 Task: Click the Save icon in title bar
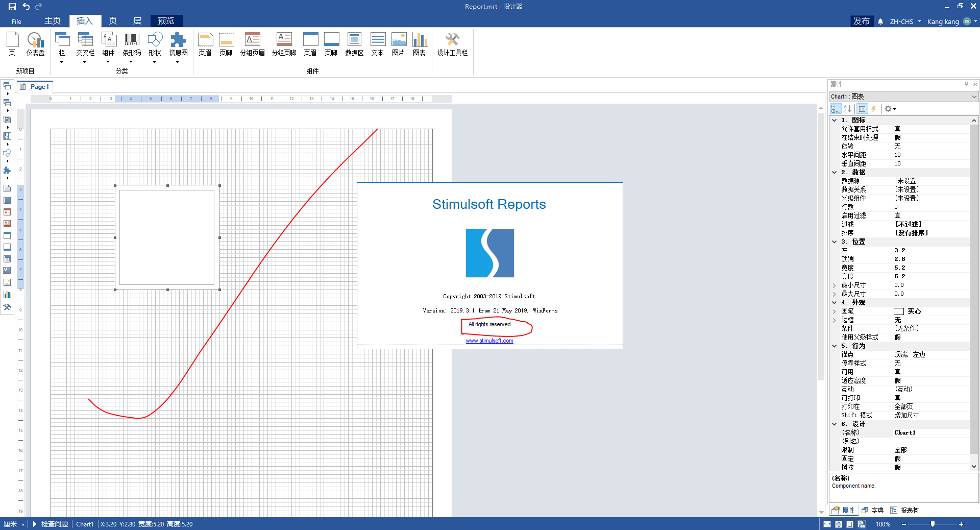pos(12,7)
